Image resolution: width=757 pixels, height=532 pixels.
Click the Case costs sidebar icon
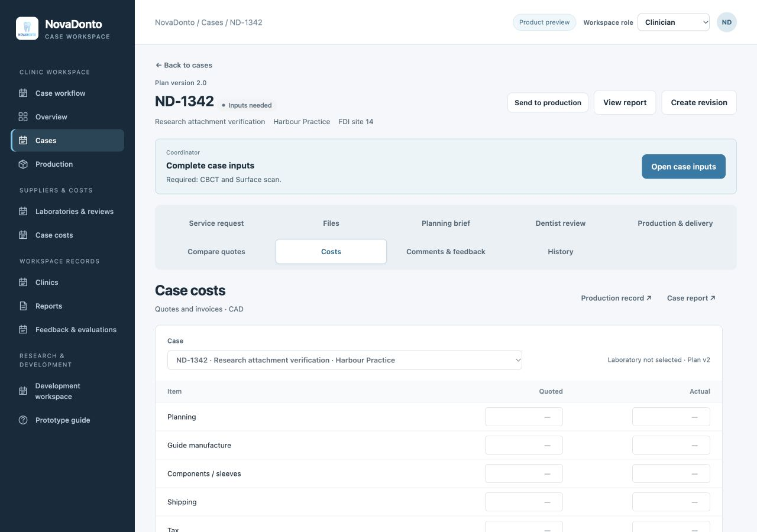coord(23,235)
